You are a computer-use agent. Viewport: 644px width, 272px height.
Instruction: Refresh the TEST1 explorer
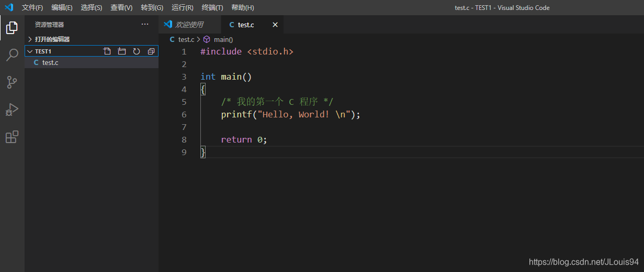coord(137,51)
